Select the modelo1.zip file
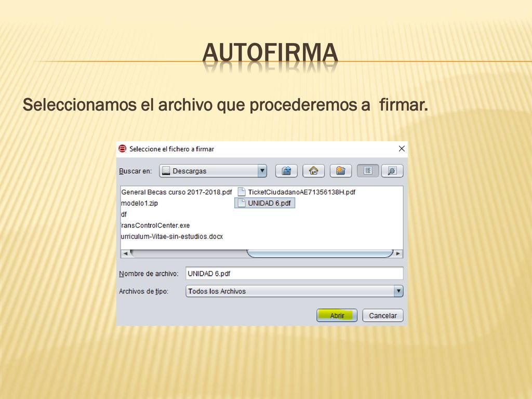532x399 pixels. (x=139, y=203)
